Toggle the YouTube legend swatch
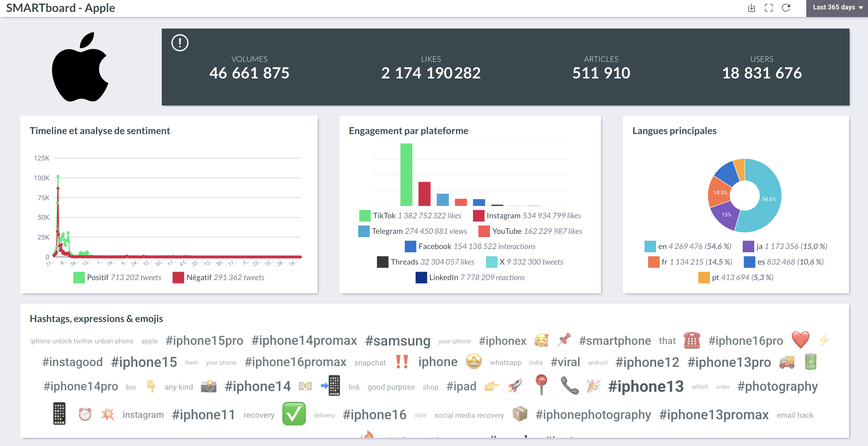 484,231
